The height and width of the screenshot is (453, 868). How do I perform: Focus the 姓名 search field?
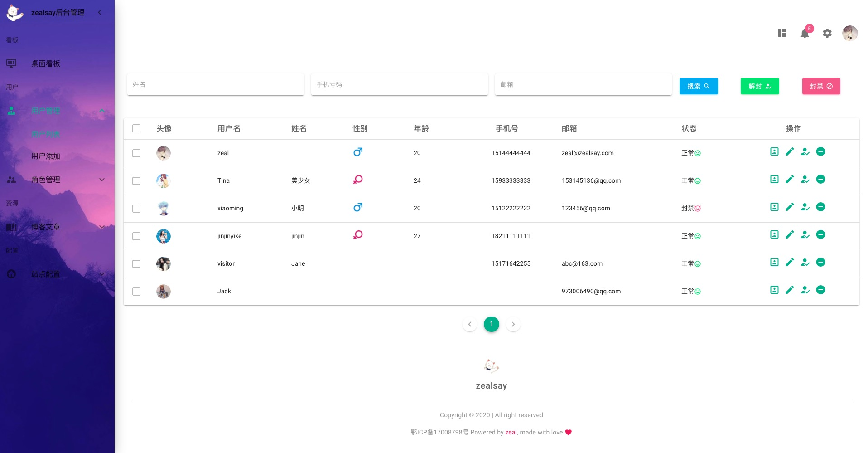216,84
